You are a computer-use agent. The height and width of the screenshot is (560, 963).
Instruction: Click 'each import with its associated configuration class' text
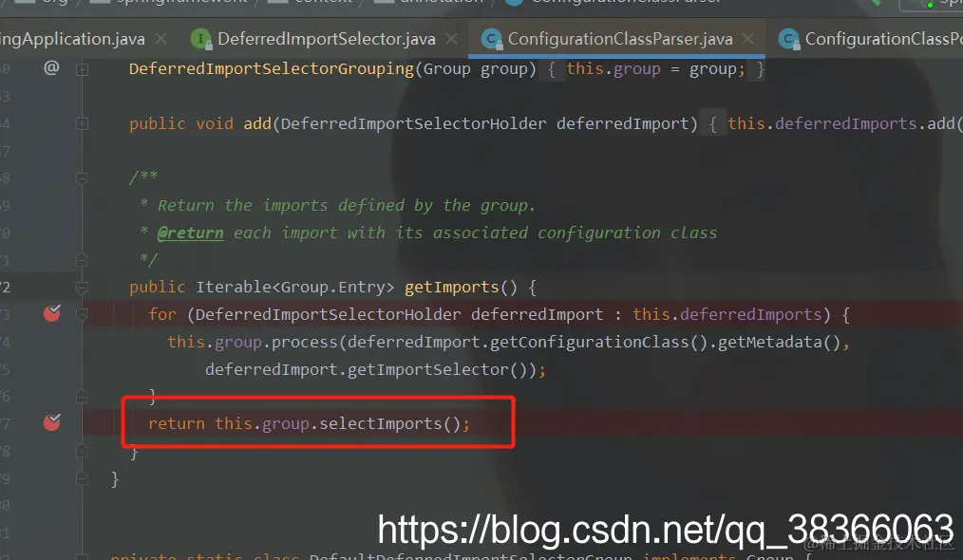476,233
